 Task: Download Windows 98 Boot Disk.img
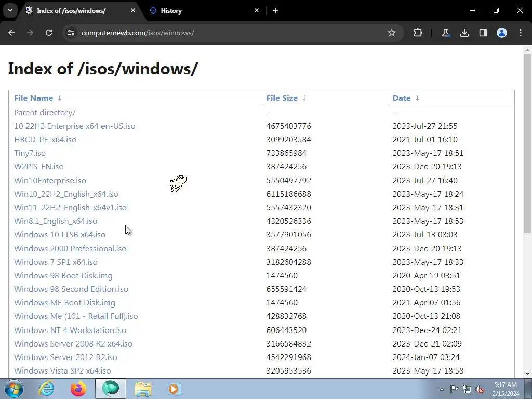point(63,276)
